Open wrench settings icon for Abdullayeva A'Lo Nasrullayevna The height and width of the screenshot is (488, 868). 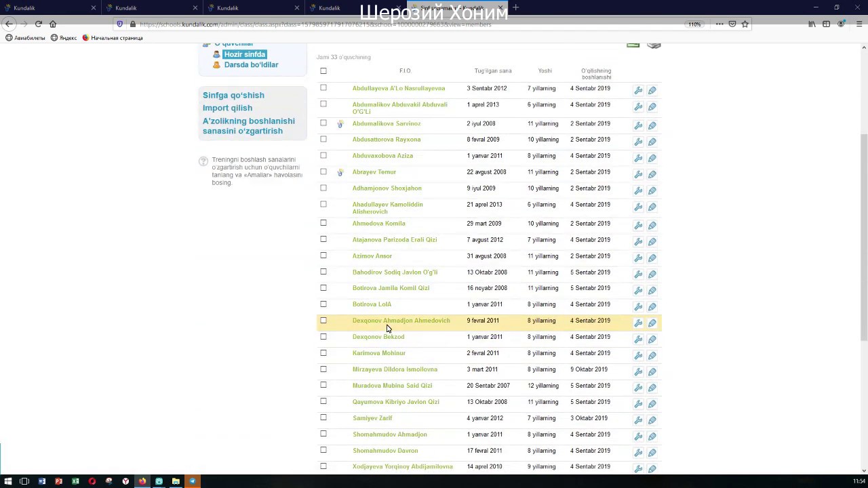click(x=638, y=90)
